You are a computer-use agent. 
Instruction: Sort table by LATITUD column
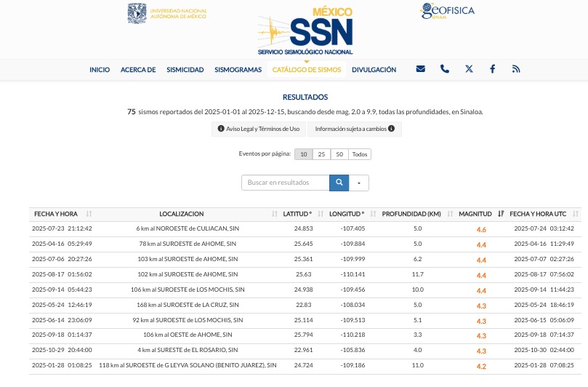[321, 214]
